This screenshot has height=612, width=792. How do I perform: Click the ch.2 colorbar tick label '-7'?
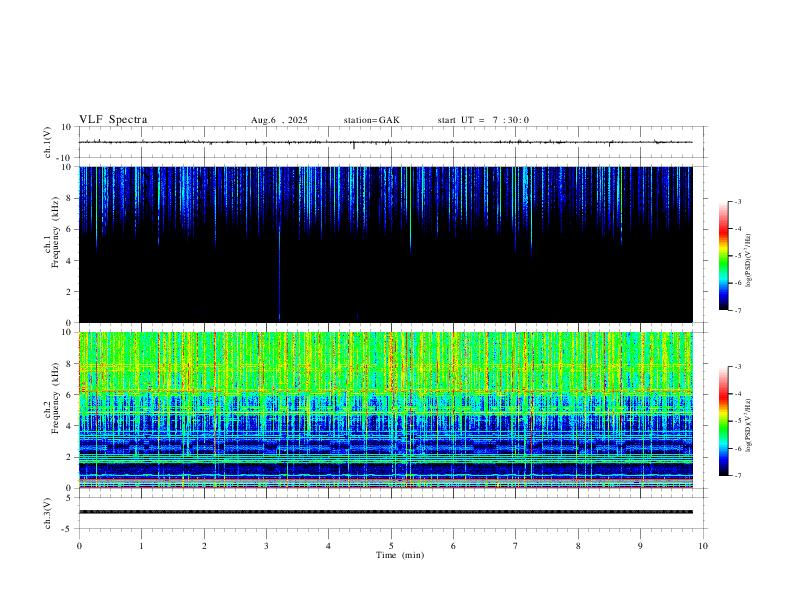(738, 476)
